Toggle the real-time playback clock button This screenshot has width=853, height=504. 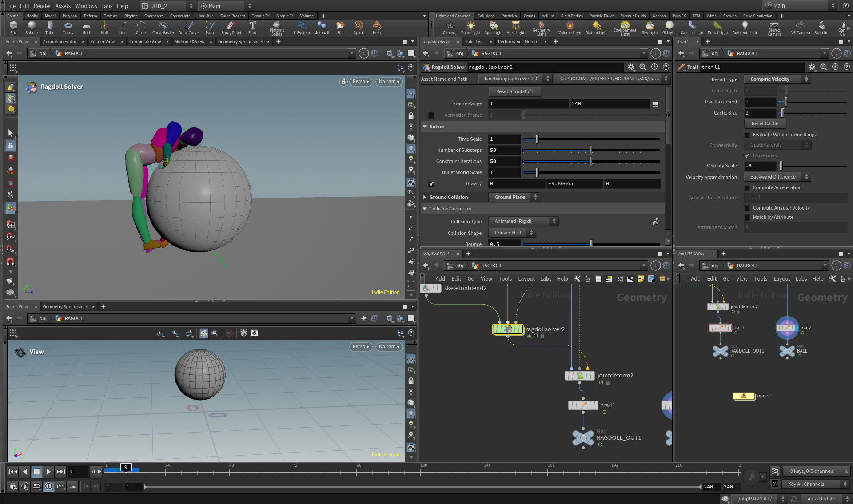tap(48, 486)
